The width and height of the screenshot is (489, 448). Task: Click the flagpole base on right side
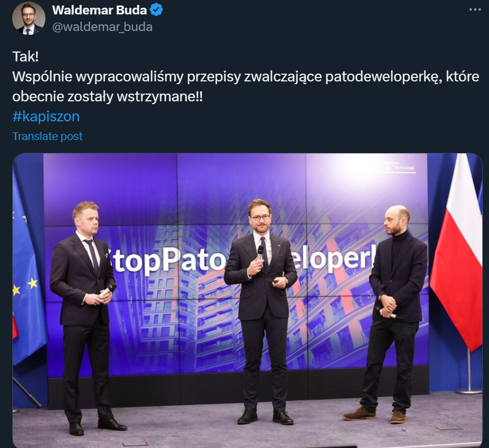(x=469, y=390)
